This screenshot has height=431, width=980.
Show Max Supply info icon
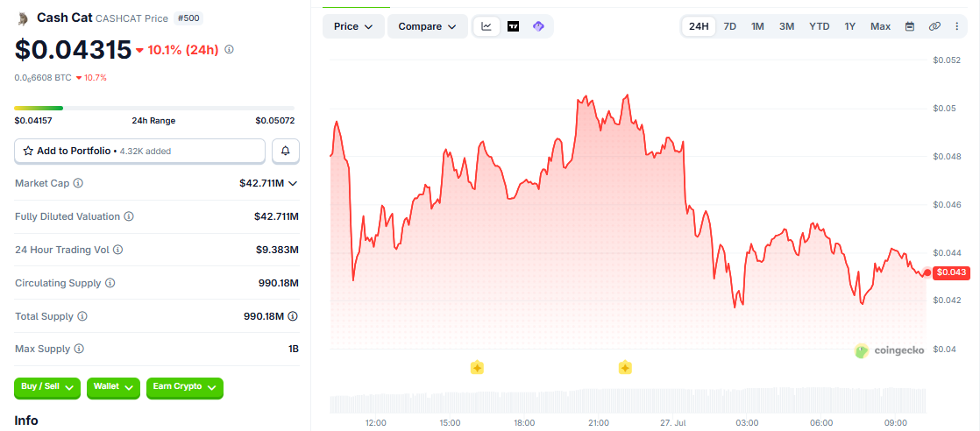(x=79, y=350)
